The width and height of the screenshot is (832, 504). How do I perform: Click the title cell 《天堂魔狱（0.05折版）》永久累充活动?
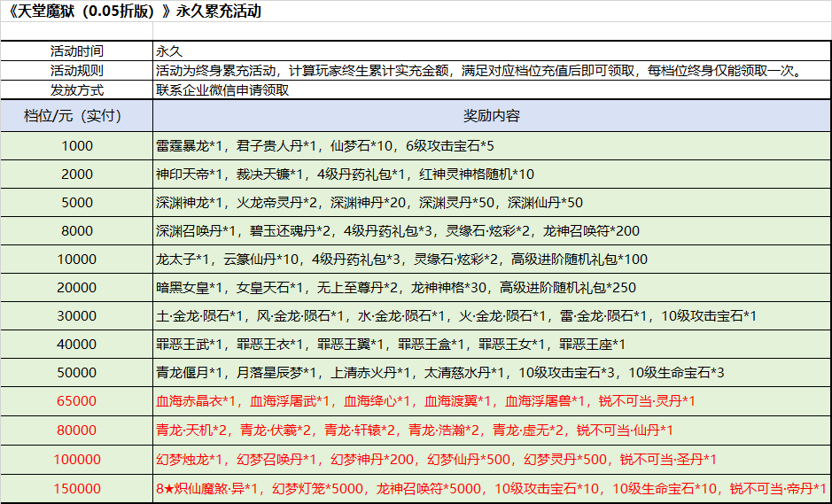point(135,12)
